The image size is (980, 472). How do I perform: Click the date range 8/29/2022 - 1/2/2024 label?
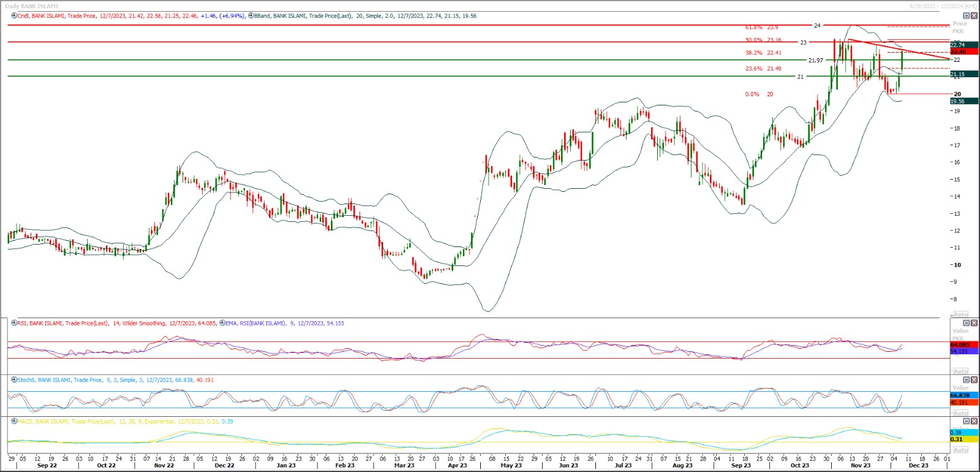pyautogui.click(x=942, y=6)
